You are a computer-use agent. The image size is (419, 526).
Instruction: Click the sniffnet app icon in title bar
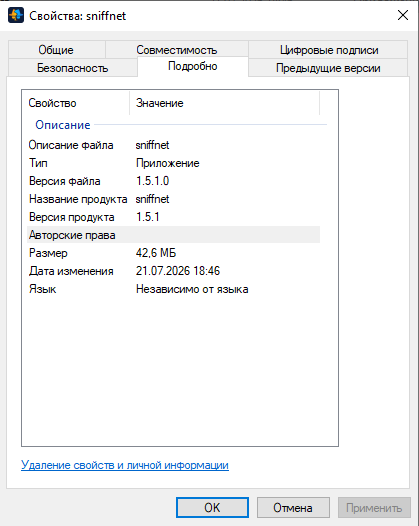pyautogui.click(x=16, y=15)
